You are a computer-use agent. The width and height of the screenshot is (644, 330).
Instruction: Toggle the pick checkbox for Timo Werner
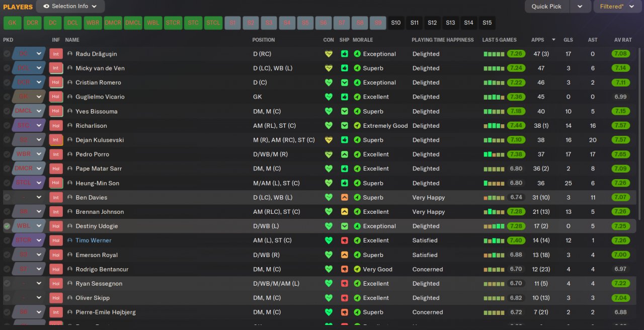tap(7, 240)
